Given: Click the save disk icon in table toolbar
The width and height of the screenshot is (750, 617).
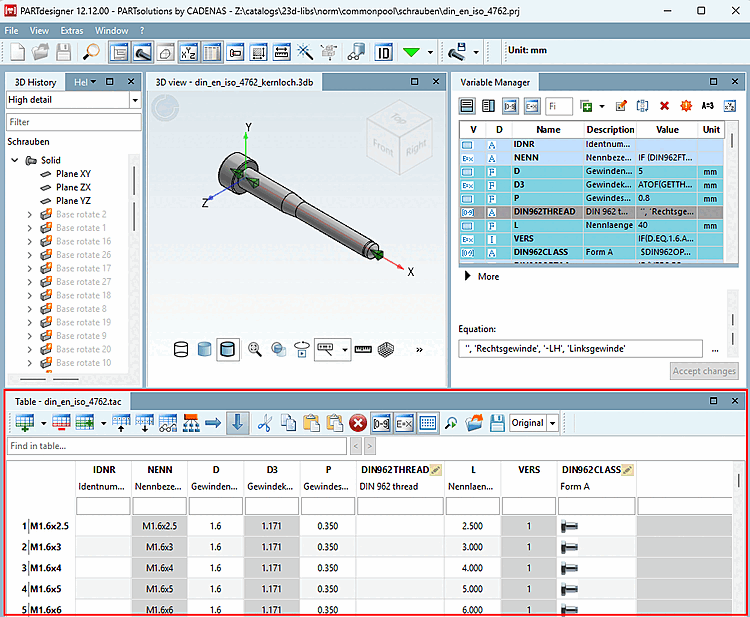Looking at the screenshot, I should click(x=497, y=423).
